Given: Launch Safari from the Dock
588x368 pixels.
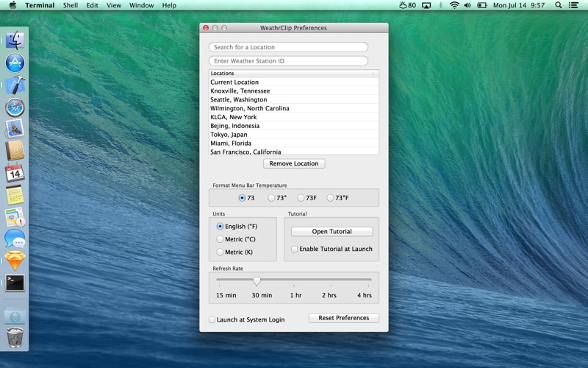Looking at the screenshot, I should tap(15, 107).
